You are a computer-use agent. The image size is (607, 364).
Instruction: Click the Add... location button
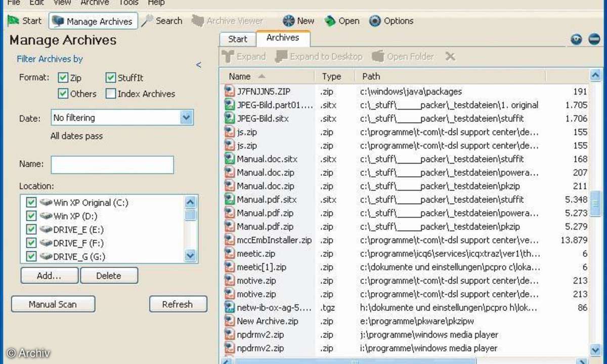tap(49, 276)
